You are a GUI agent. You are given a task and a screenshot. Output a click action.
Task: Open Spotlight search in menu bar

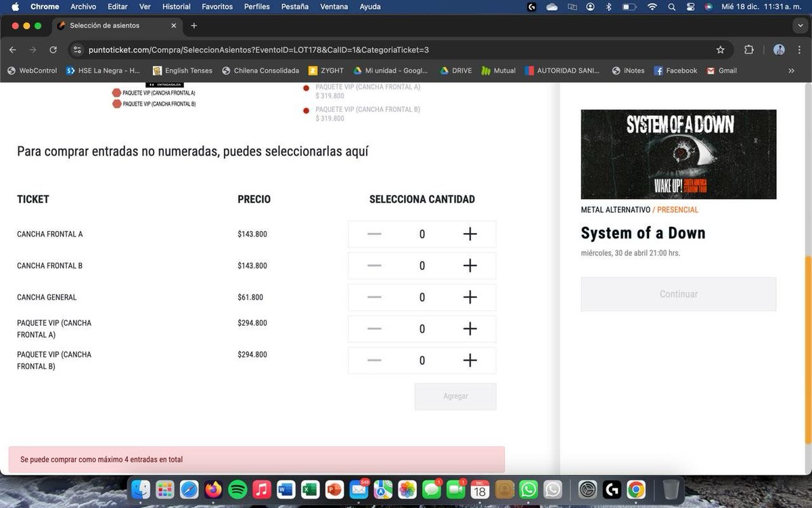tap(672, 7)
